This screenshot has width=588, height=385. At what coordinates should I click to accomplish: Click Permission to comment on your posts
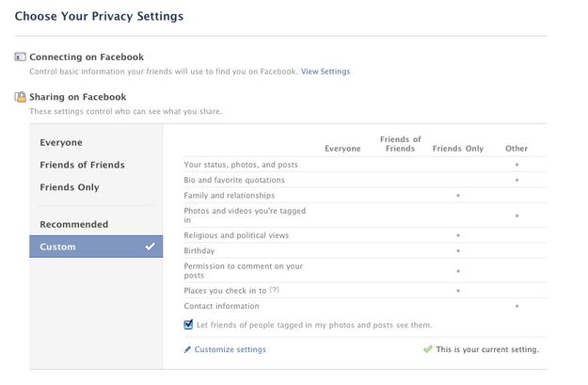243,270
